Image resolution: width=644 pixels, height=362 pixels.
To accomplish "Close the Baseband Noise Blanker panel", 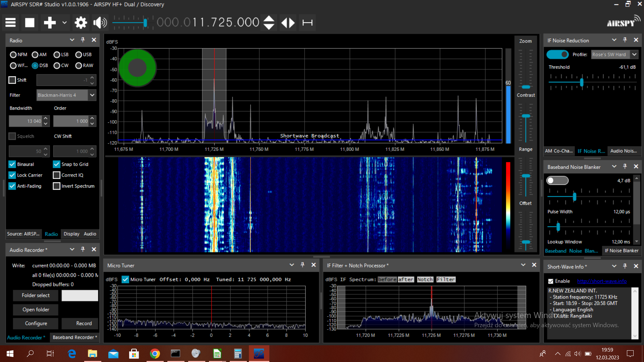I will coord(636,166).
